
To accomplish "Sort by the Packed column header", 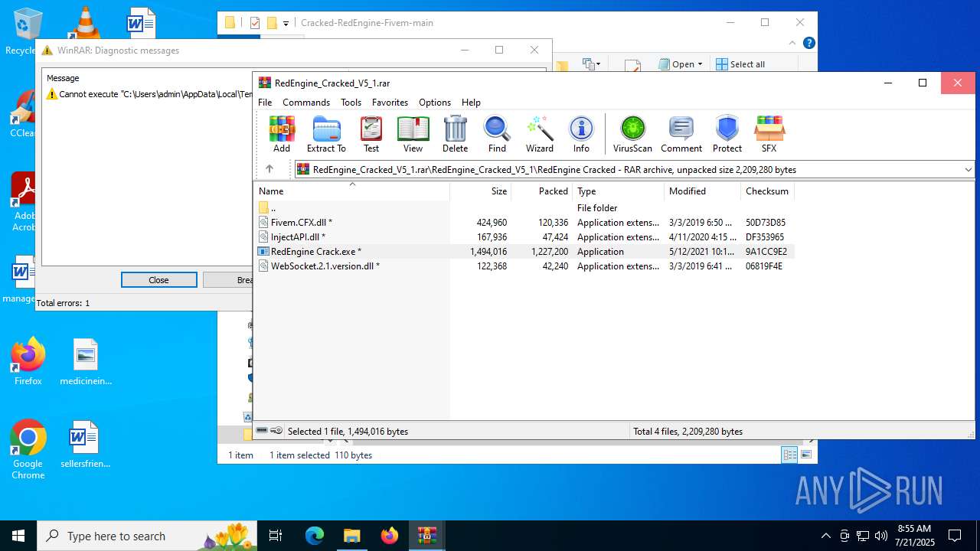I will click(x=542, y=191).
